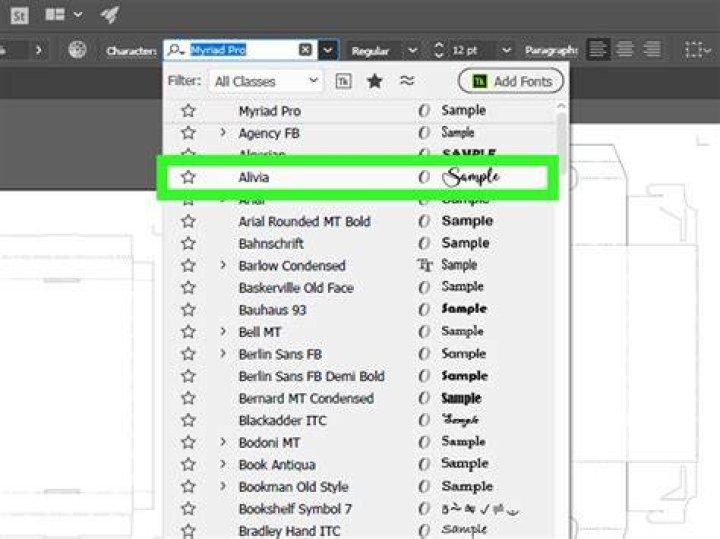The width and height of the screenshot is (720, 539).
Task: Open the transform options dropdown arrow
Action: (709, 50)
